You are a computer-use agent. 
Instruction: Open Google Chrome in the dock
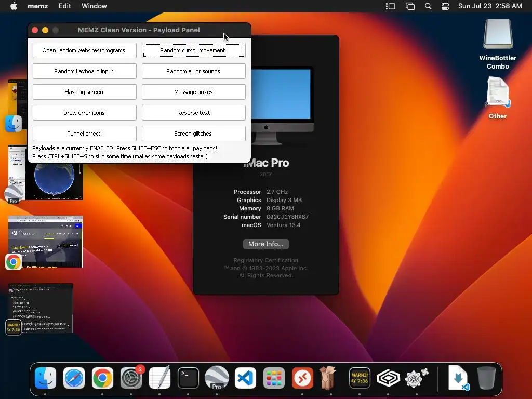click(102, 378)
